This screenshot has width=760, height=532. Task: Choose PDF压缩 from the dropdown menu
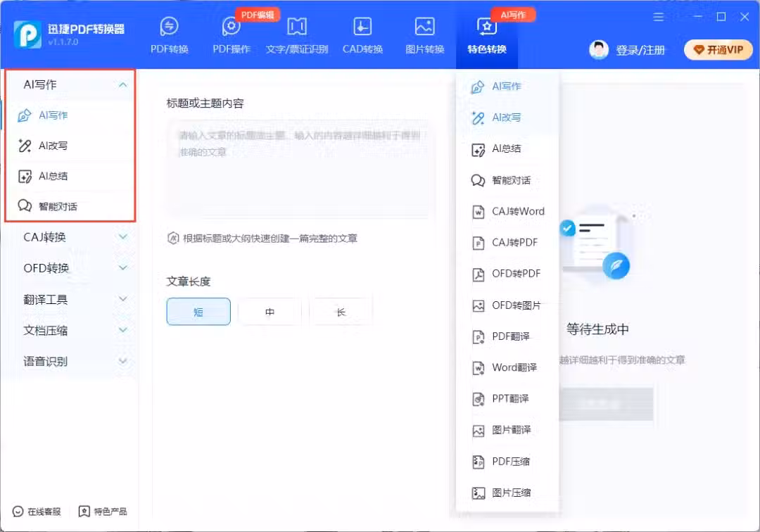coord(507,462)
